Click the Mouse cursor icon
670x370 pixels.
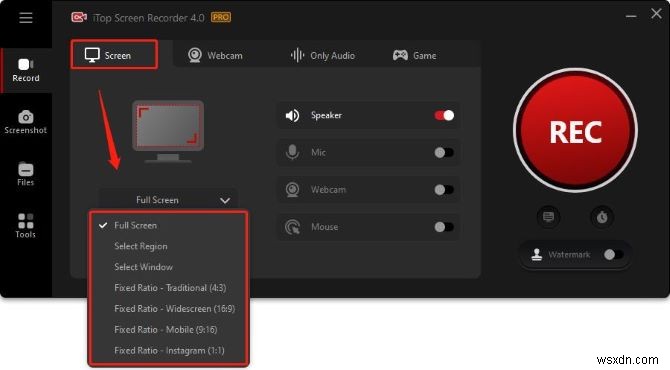tap(293, 227)
